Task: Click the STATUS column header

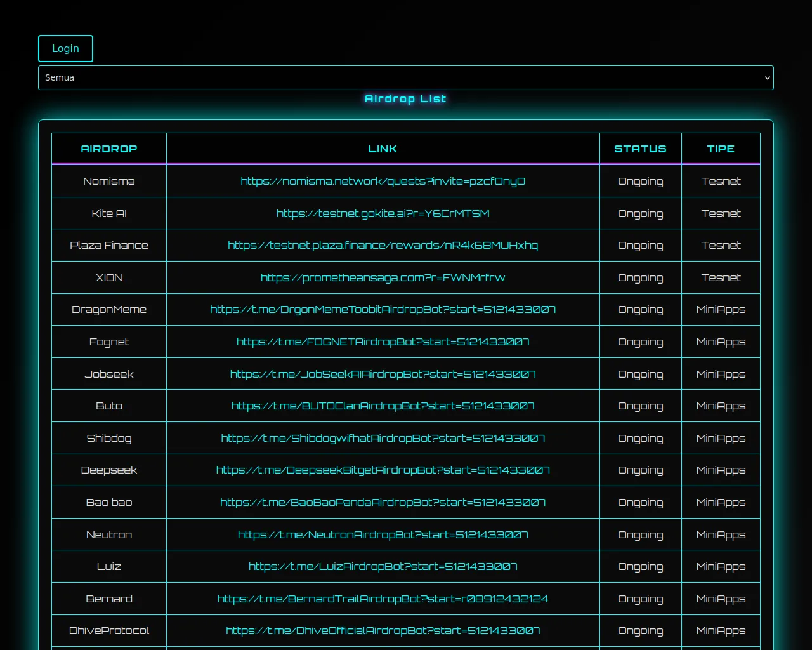Action: pos(641,149)
